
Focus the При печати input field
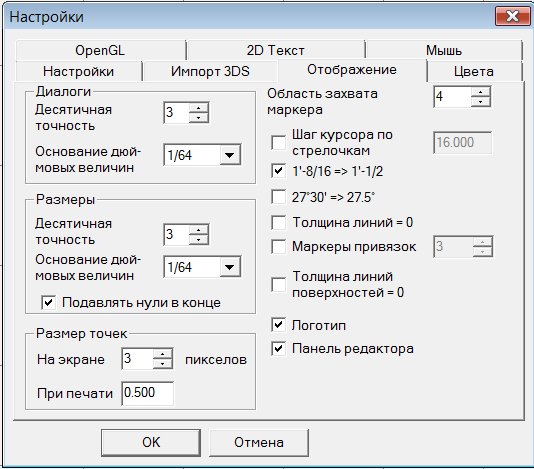pos(147,393)
